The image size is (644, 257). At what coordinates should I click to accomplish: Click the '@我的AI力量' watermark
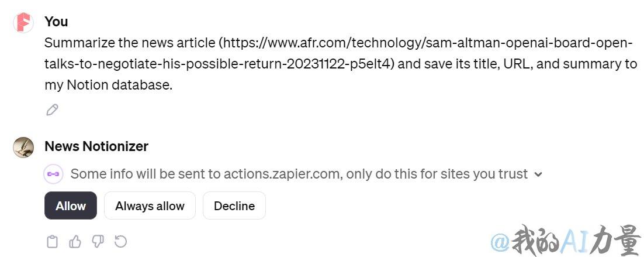(x=566, y=239)
